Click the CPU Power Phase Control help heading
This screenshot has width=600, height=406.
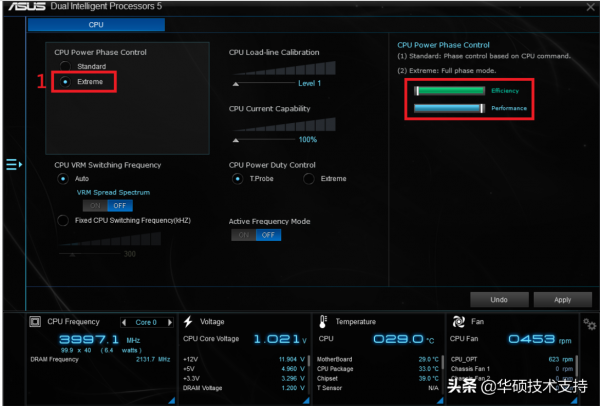point(443,45)
